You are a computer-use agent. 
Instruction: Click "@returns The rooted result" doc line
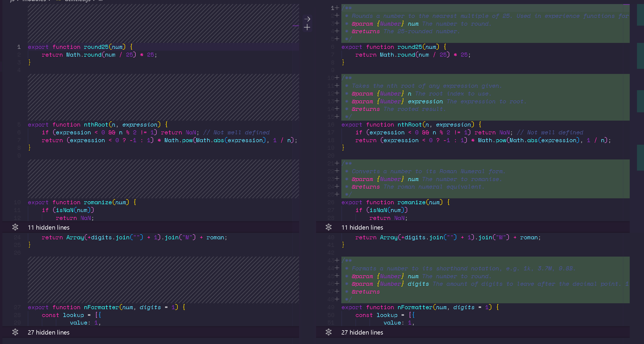tap(399, 109)
